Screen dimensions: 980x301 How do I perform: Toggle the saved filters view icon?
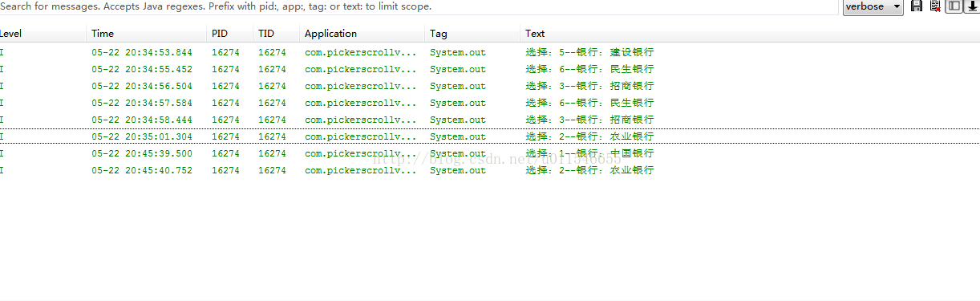(954, 6)
